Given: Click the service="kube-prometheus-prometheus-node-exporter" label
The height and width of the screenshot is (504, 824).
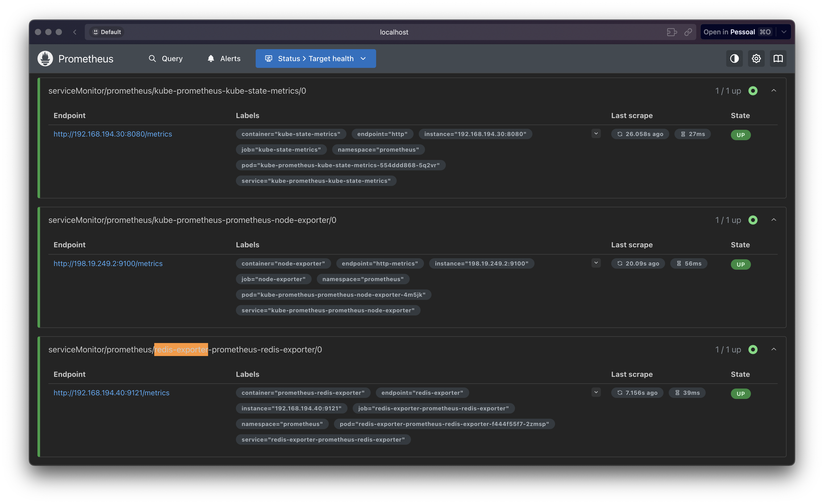Looking at the screenshot, I should [328, 310].
